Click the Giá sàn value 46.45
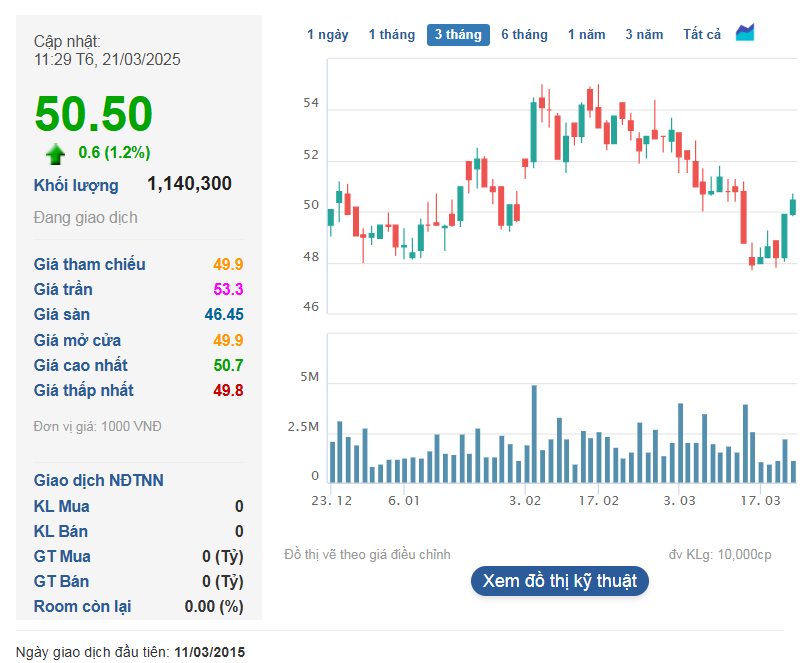This screenshot has width=810, height=663. click(224, 315)
